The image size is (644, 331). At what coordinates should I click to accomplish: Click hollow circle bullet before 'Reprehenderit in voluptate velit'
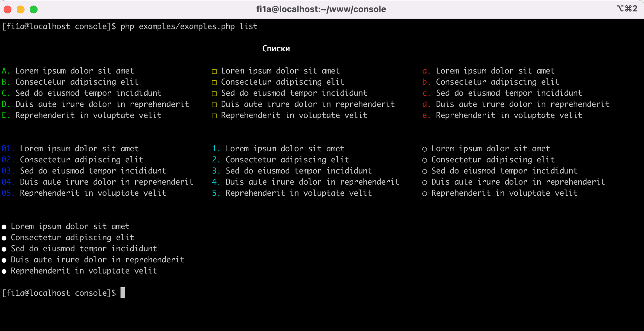(x=425, y=194)
